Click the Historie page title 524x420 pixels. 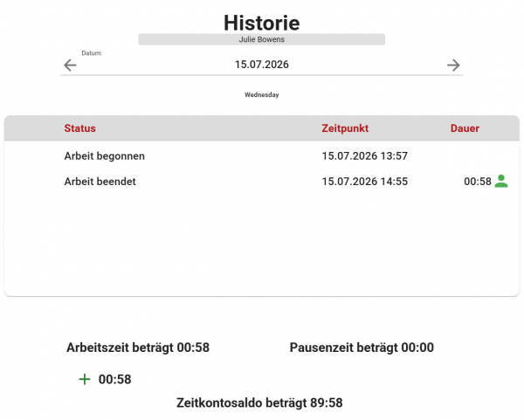pos(262,23)
